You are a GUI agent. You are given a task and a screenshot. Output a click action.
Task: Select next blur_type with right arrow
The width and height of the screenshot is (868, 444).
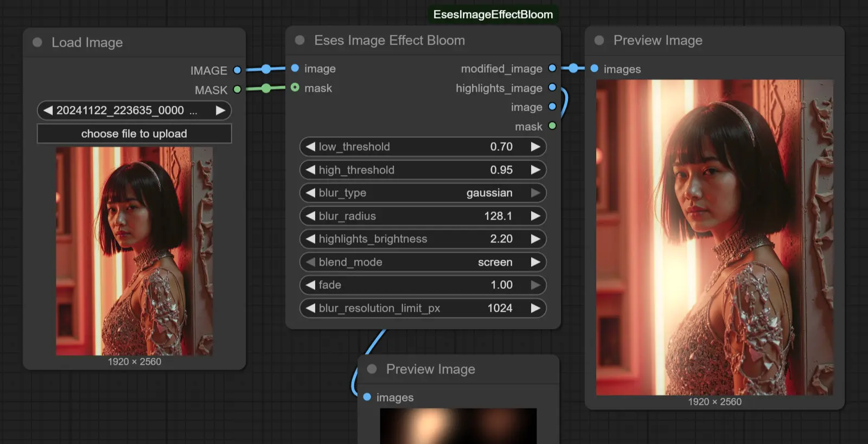[535, 192]
